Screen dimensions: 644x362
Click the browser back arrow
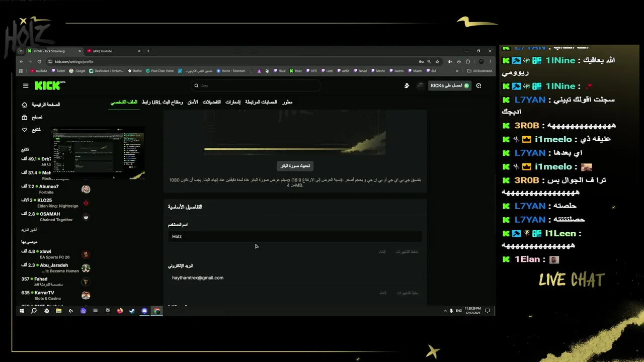coord(21,62)
